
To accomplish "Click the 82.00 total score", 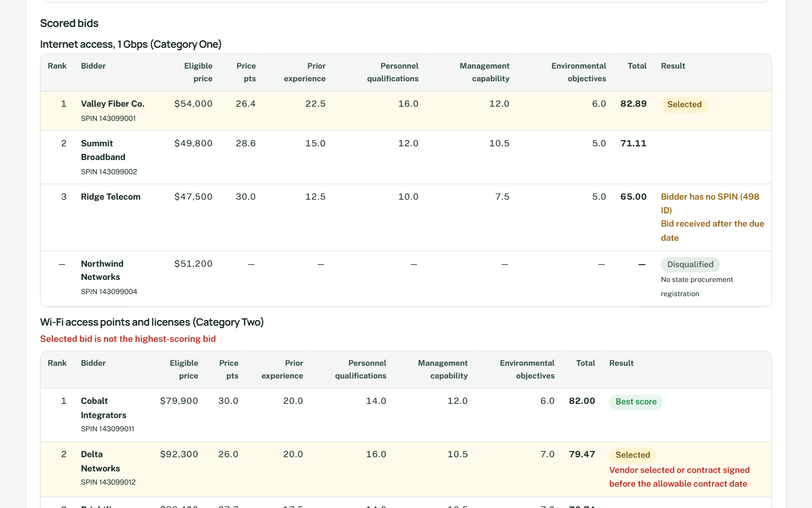I will (x=582, y=401).
